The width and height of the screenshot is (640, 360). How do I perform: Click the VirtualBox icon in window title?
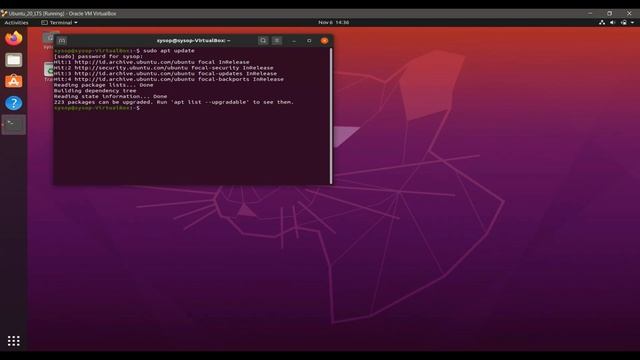coord(4,13)
